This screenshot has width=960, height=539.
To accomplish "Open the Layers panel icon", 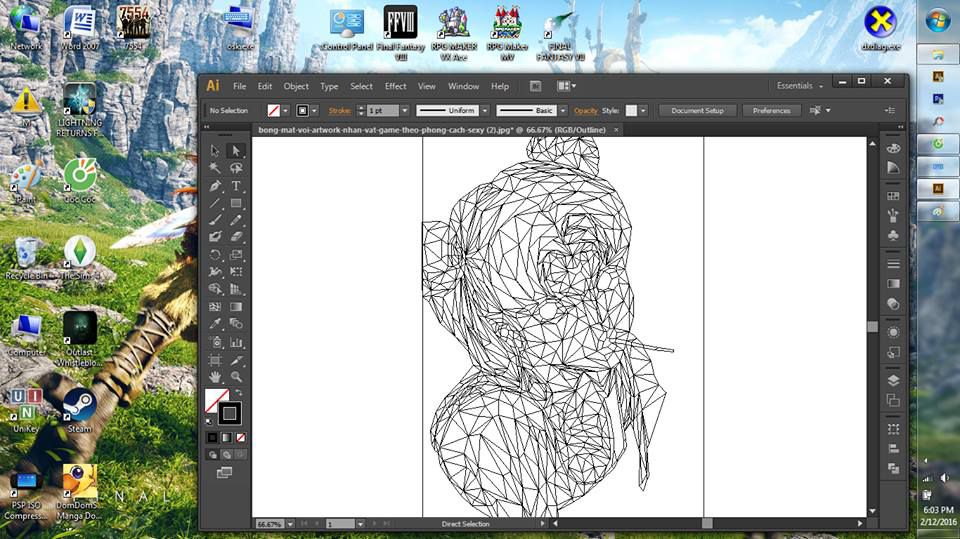I will (x=893, y=381).
